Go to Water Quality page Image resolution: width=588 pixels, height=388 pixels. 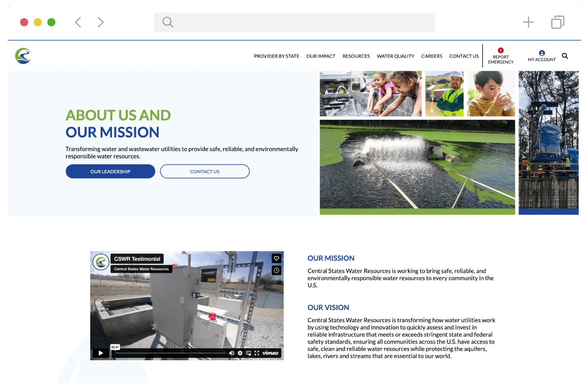(395, 56)
